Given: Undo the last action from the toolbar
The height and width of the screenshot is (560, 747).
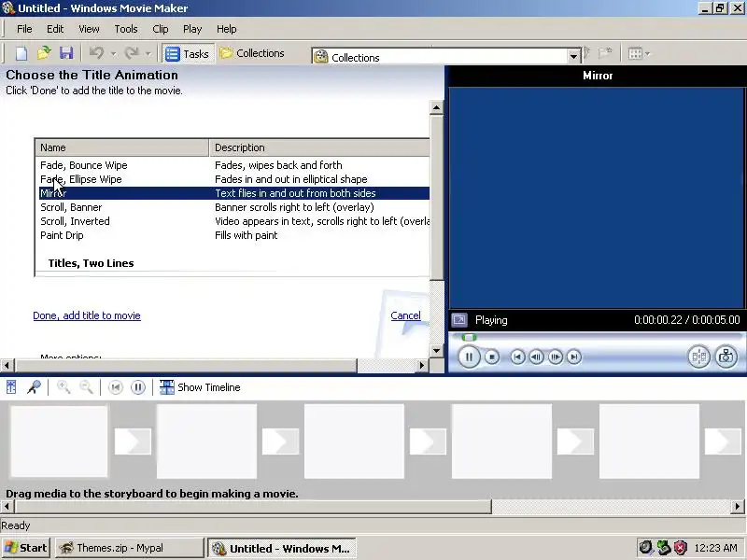Looking at the screenshot, I should (97, 53).
